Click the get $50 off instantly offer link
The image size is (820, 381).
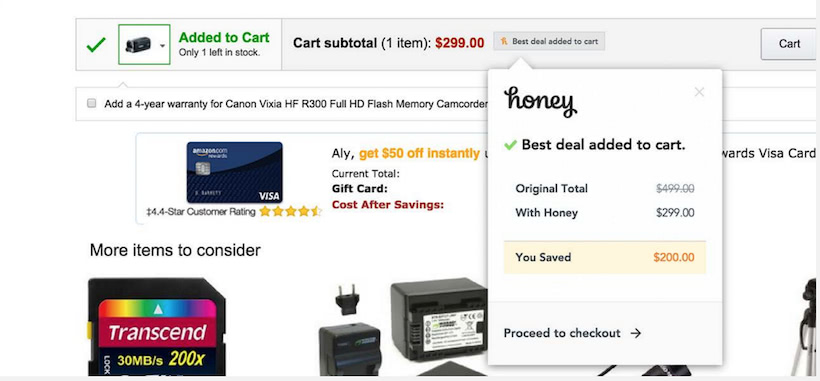pyautogui.click(x=419, y=154)
